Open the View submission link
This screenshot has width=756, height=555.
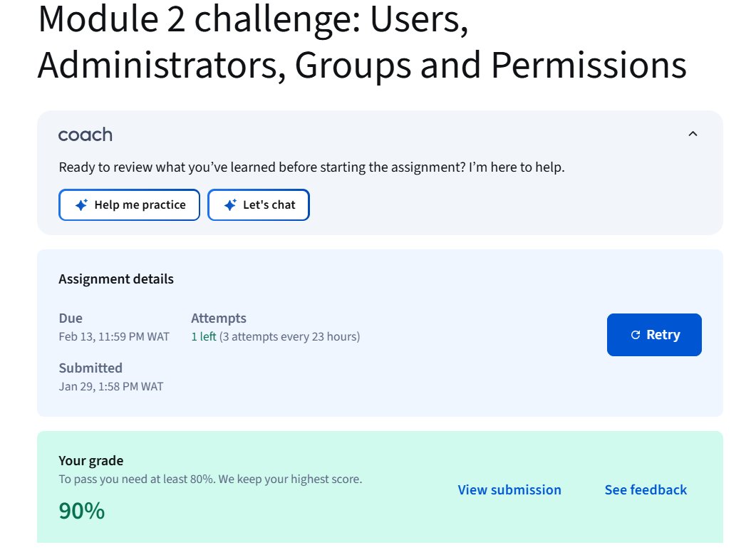(x=509, y=490)
